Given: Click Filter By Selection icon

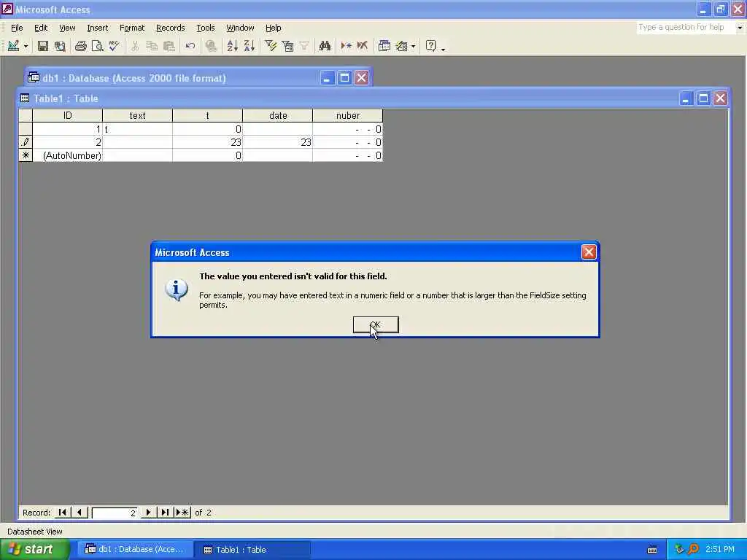Looking at the screenshot, I should (271, 46).
